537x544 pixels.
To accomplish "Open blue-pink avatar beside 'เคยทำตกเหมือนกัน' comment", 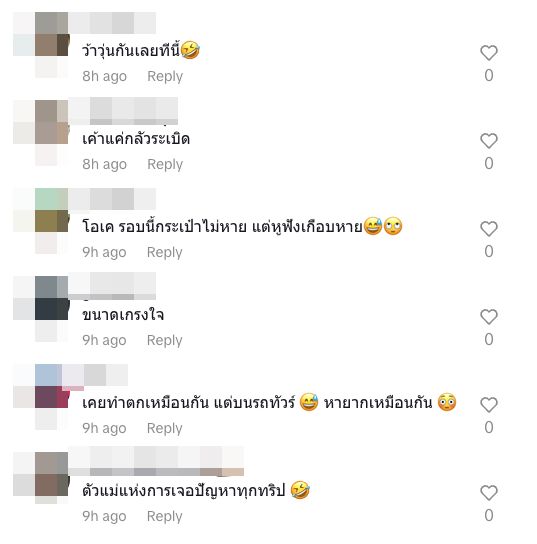I will [51, 386].
